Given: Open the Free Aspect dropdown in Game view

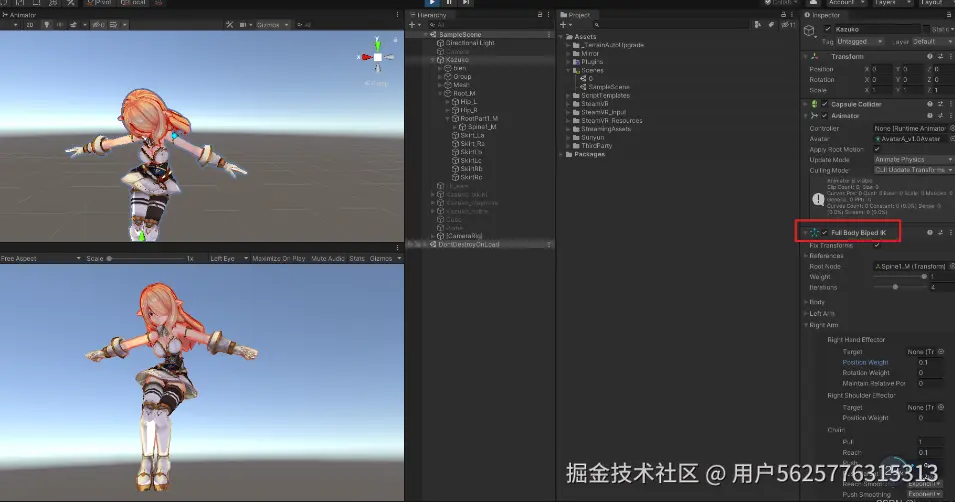Looking at the screenshot, I should [x=41, y=259].
